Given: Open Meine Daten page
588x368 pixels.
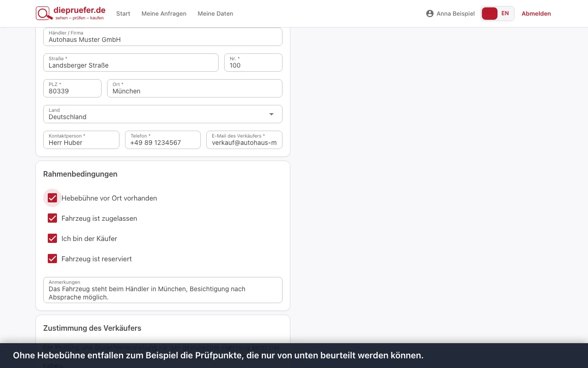Looking at the screenshot, I should 215,14.
